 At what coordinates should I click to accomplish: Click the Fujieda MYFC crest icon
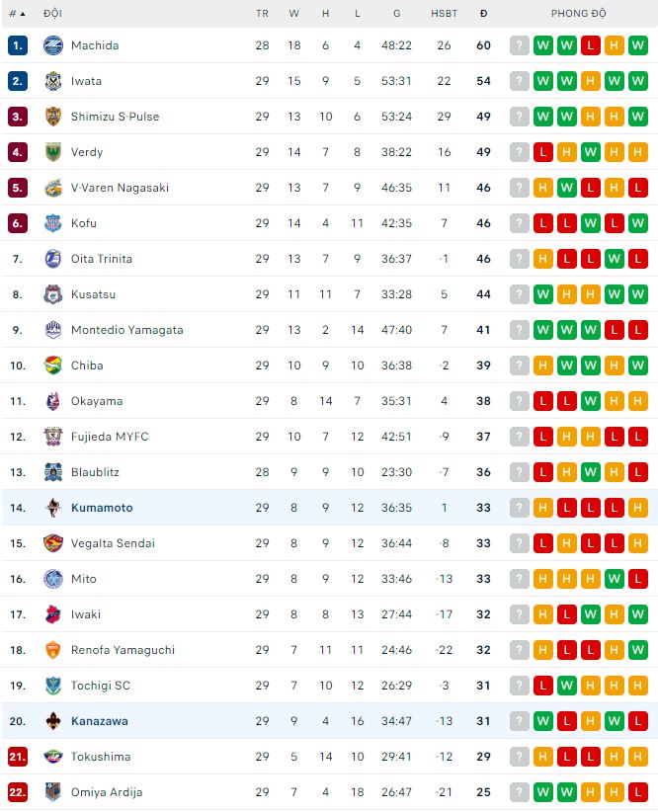click(x=53, y=437)
